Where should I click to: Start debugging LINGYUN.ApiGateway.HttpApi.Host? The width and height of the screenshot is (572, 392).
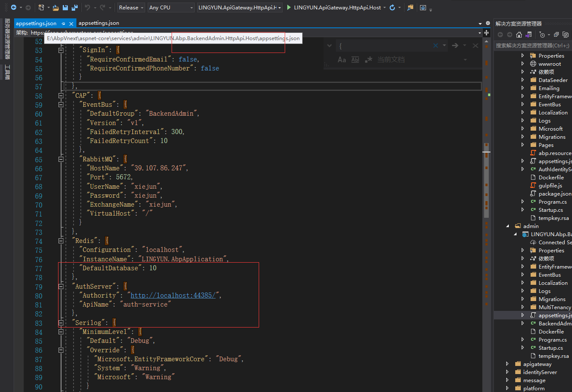coord(290,8)
